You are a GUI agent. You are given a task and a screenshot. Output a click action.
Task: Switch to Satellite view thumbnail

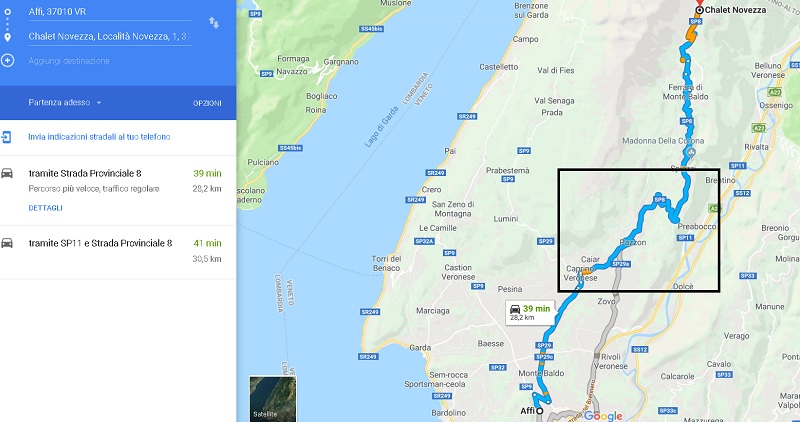coord(272,399)
